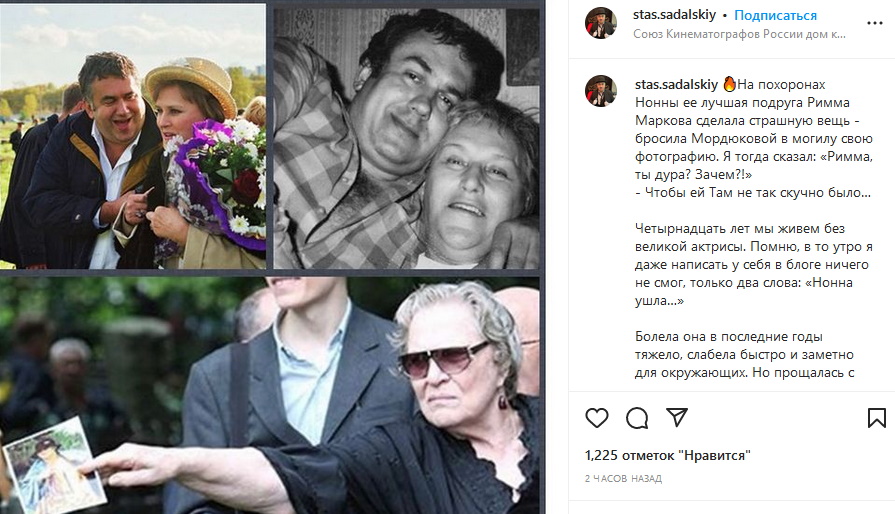Click the fire emoji in the caption
This screenshot has width=895, height=514.
pyautogui.click(x=729, y=84)
